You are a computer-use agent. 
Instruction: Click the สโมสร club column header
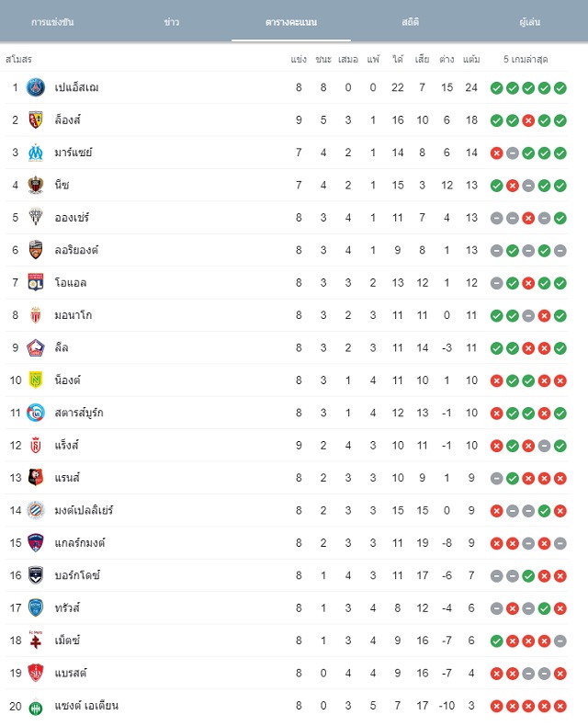coord(18,59)
